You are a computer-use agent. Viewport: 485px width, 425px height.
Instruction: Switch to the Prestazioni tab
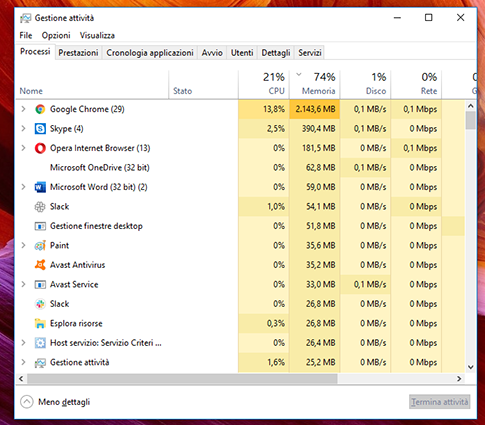click(x=78, y=53)
